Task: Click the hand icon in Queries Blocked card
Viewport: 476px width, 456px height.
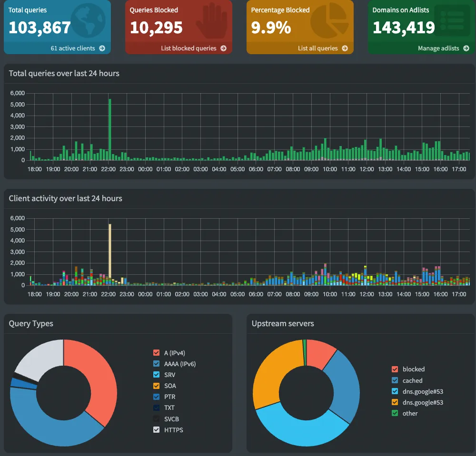Action: click(x=212, y=20)
